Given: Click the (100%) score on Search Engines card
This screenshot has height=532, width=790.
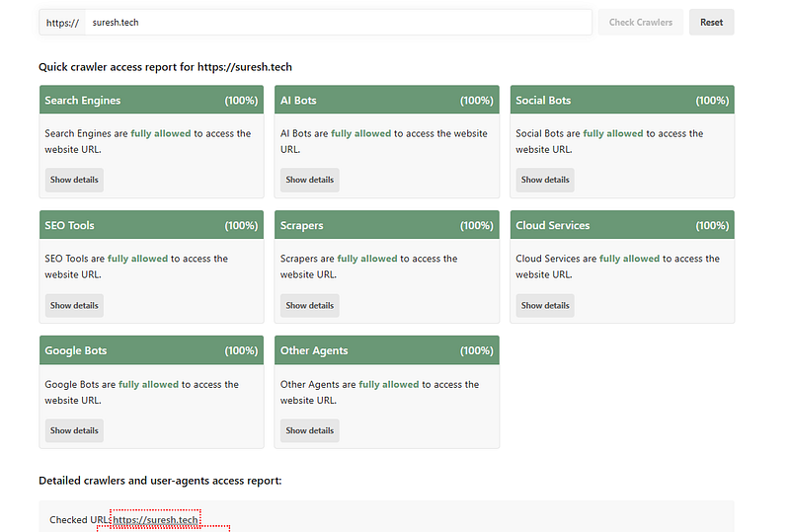Looking at the screenshot, I should [x=241, y=101].
